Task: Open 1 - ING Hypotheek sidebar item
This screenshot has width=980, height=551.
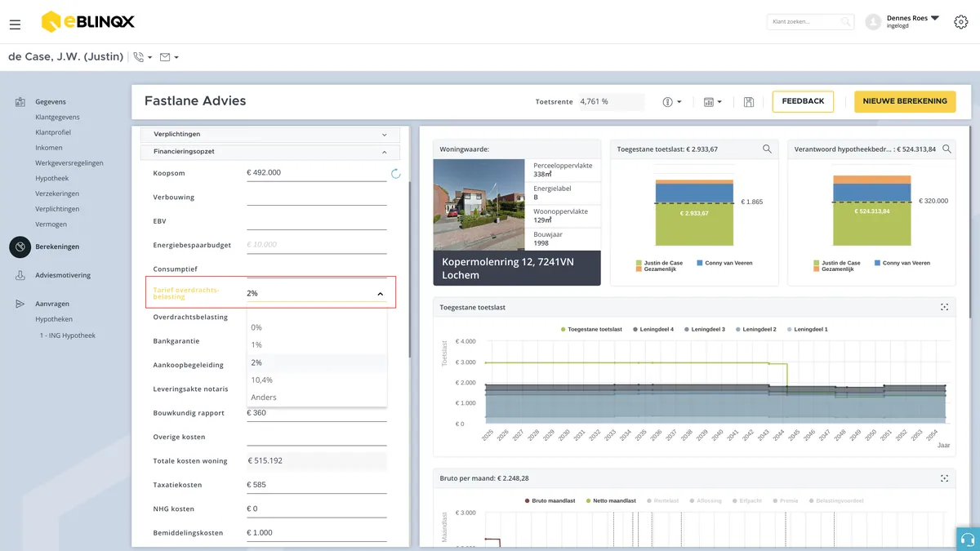Action: pos(68,335)
